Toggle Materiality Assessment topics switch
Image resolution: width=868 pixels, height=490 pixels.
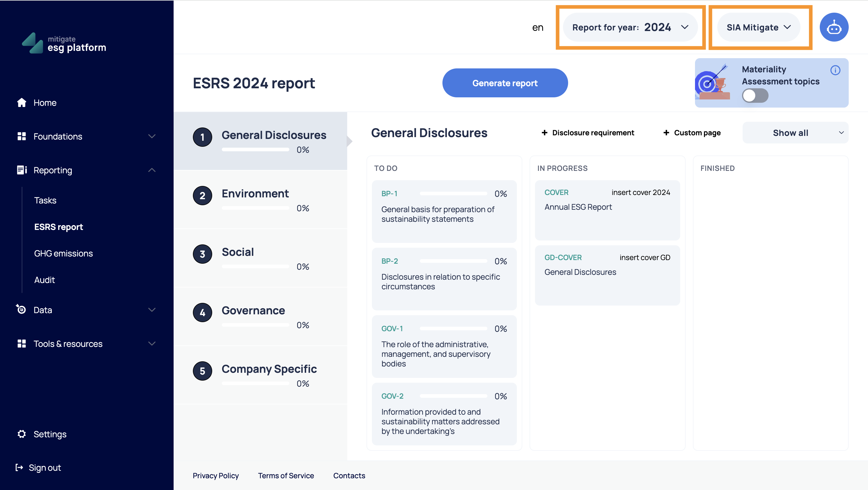click(x=755, y=95)
